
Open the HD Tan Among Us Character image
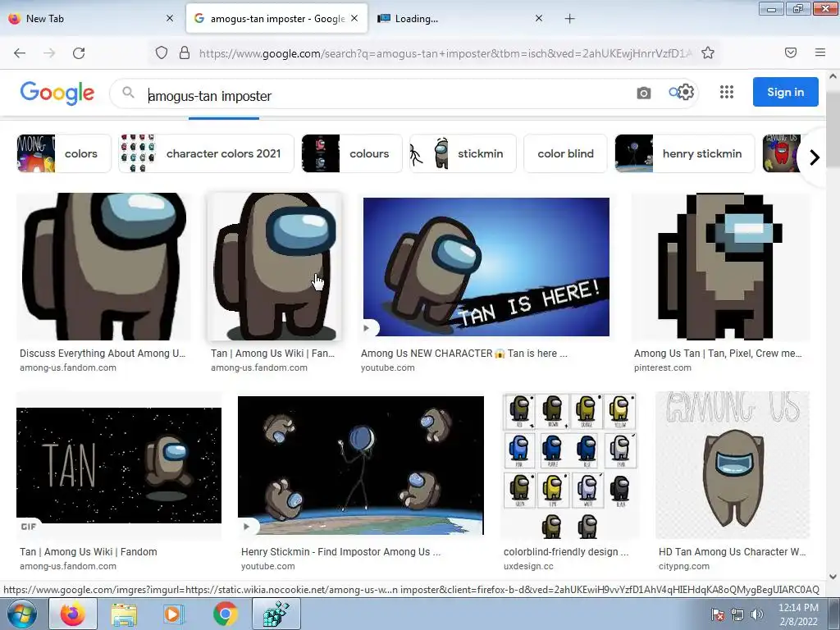click(733, 465)
